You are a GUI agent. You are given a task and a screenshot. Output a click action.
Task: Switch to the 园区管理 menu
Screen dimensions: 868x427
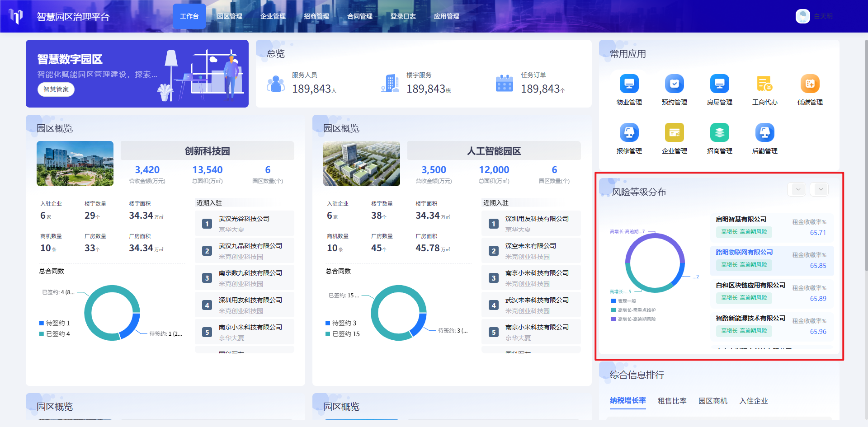tap(229, 16)
